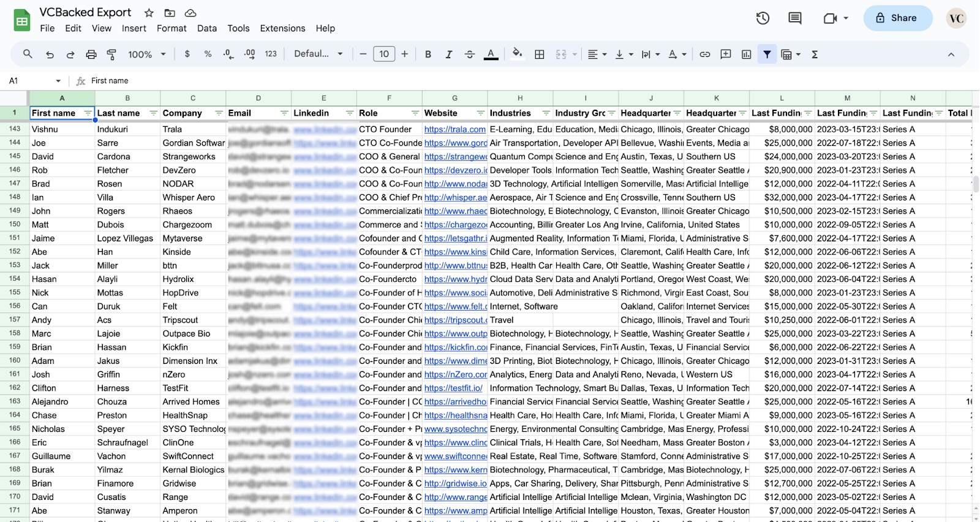
Task: Star the VCBacked Export document
Action: [149, 13]
